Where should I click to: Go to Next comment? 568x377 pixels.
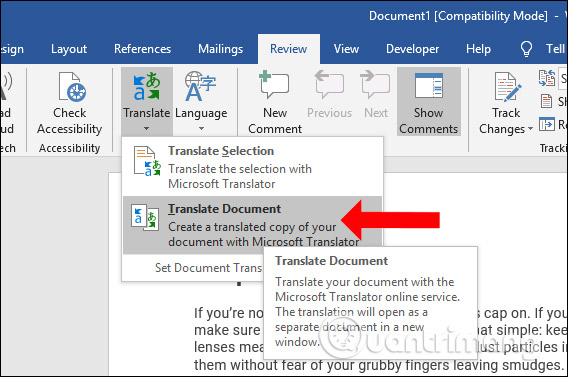point(376,95)
